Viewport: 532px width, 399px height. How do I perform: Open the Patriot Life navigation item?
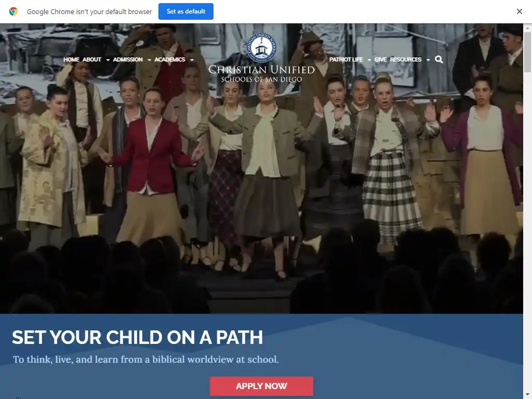pos(345,60)
